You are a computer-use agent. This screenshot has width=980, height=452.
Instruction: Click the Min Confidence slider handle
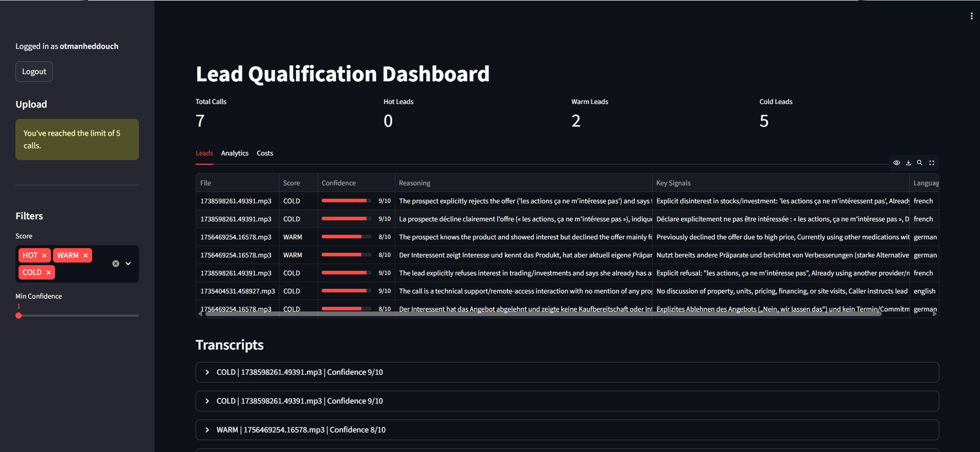[19, 316]
